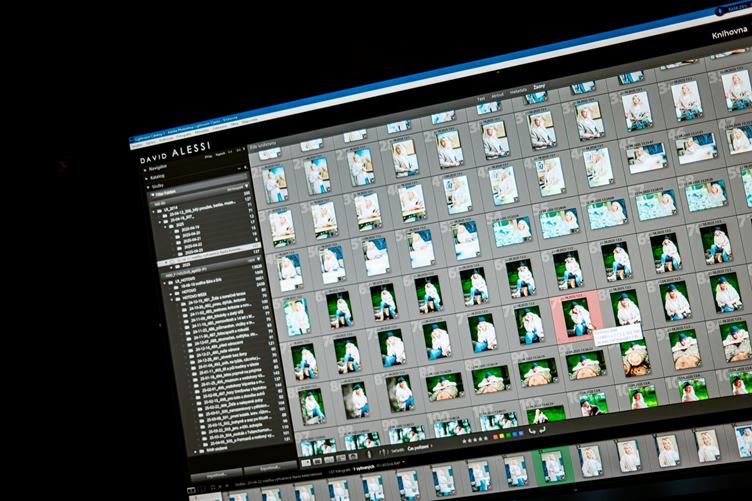Select the green highlighted filmstrip thumbnail
752x501 pixels.
tap(552, 464)
